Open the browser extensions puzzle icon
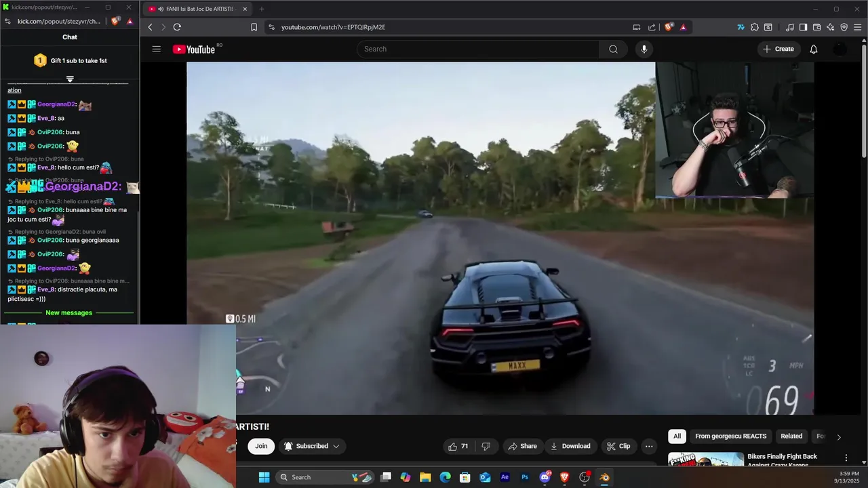 click(x=755, y=27)
